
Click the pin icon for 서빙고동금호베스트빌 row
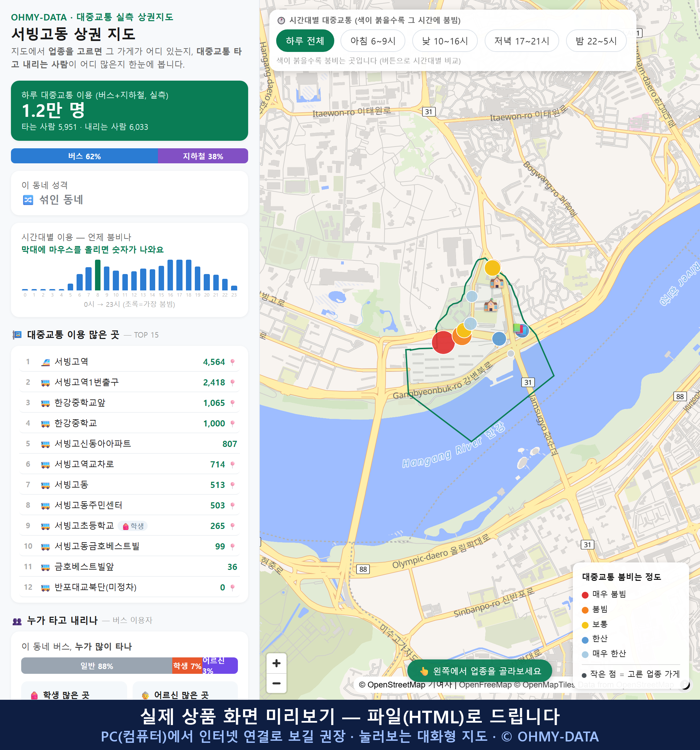click(x=232, y=546)
